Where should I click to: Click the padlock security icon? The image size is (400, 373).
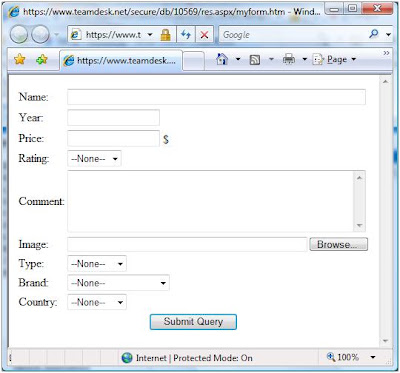tap(165, 35)
